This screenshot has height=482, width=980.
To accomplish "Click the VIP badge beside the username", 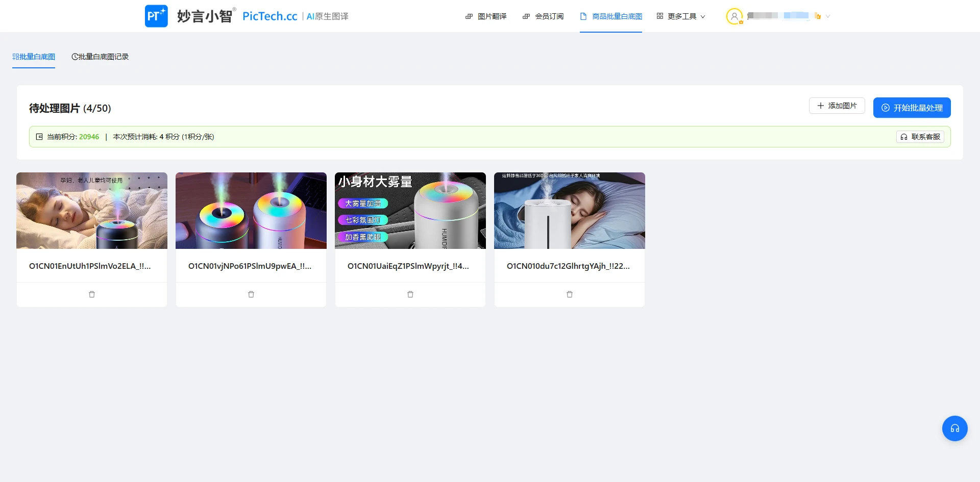I will point(818,16).
